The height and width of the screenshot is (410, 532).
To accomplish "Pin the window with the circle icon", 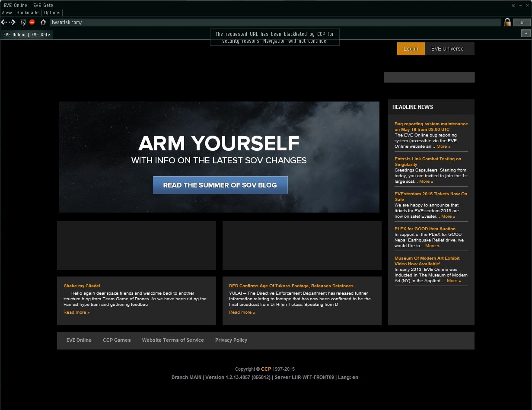I will (x=513, y=5).
